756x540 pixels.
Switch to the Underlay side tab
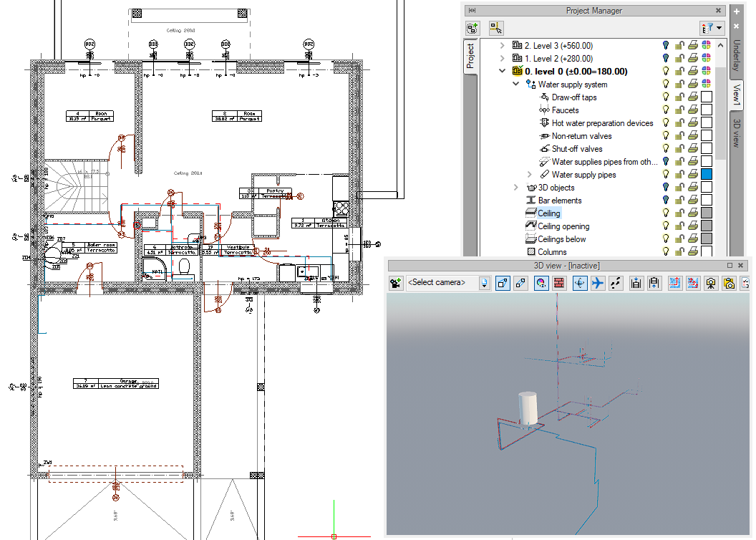(x=737, y=55)
